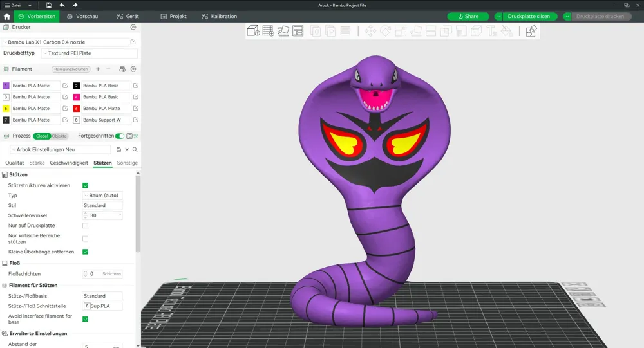The image size is (644, 348).
Task: Switch process scope to Global
Action: pos(42,136)
